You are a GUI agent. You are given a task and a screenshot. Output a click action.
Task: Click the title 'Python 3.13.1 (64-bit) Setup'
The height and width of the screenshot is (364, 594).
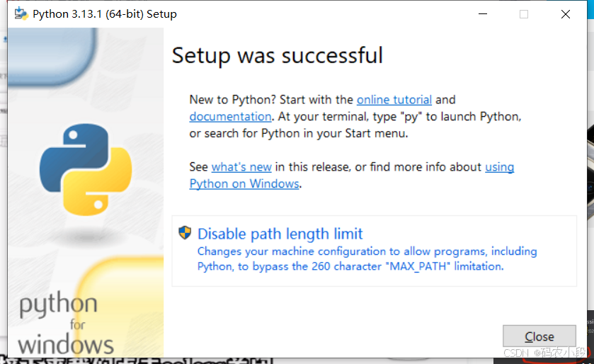click(x=105, y=14)
